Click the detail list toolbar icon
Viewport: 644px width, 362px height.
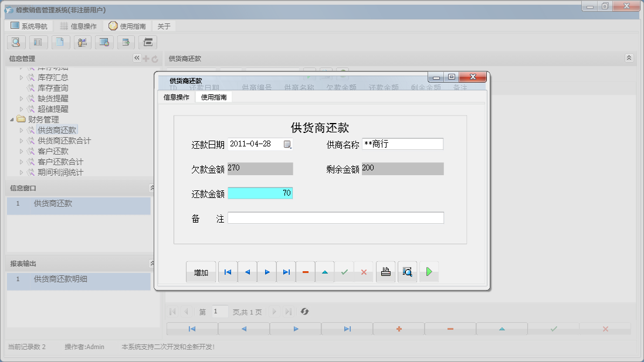(38, 42)
